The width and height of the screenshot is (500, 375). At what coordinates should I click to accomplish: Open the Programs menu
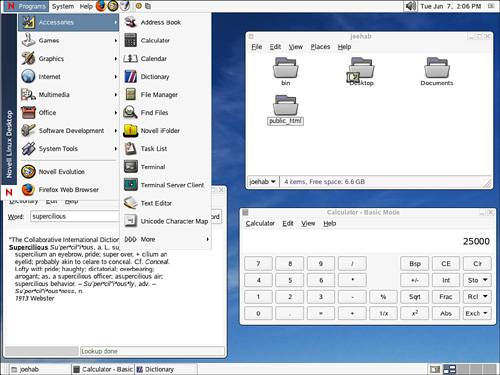pyautogui.click(x=27, y=6)
